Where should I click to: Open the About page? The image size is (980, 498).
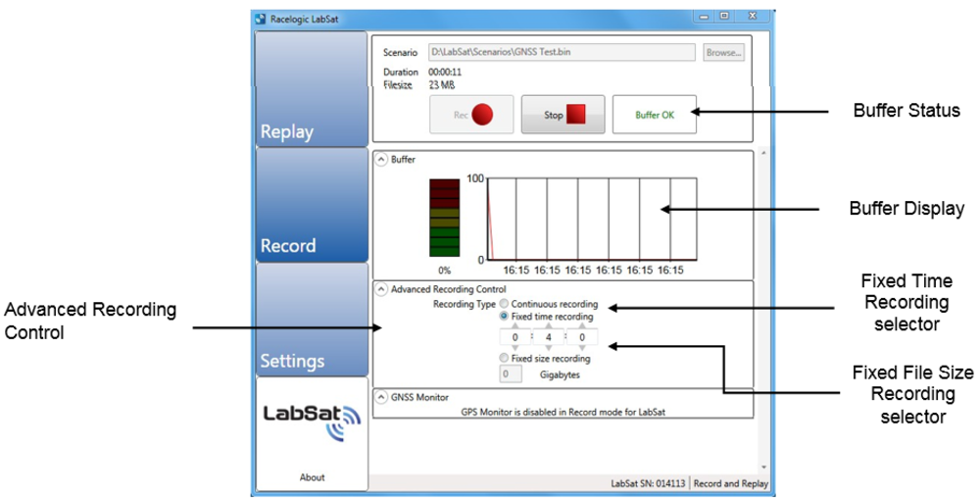pyautogui.click(x=312, y=477)
